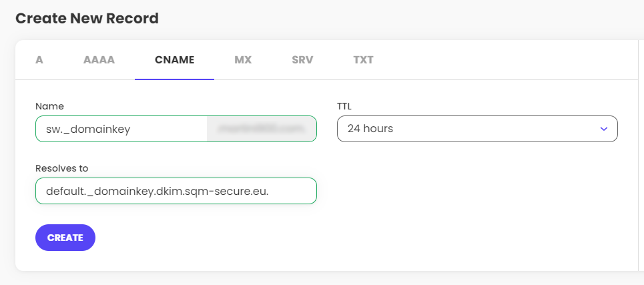Click the blurred domain suffix in Name field

(262, 129)
